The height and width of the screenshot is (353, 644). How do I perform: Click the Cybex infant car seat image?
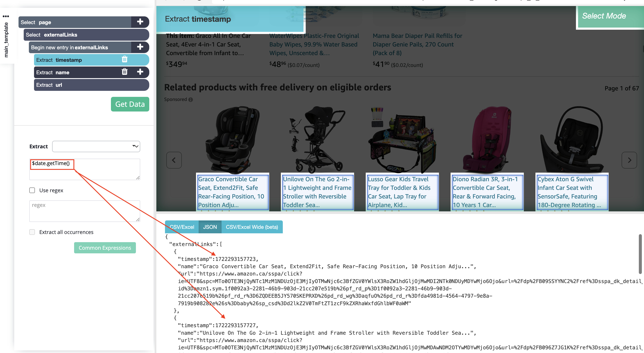572,139
